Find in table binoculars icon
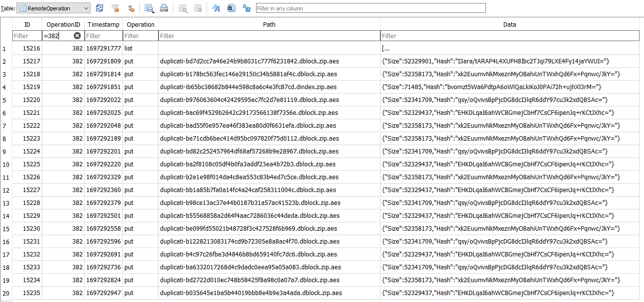 (231, 8)
